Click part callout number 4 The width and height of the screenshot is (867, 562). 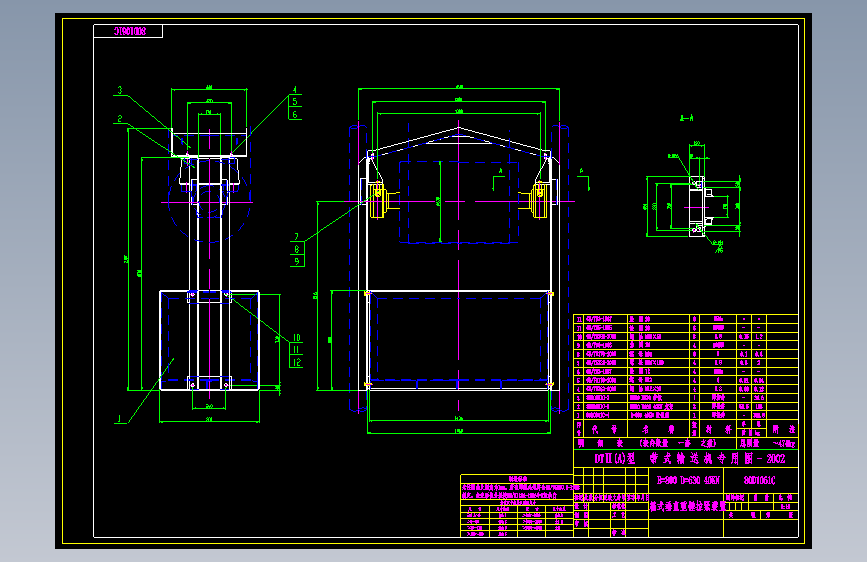pyautogui.click(x=295, y=90)
